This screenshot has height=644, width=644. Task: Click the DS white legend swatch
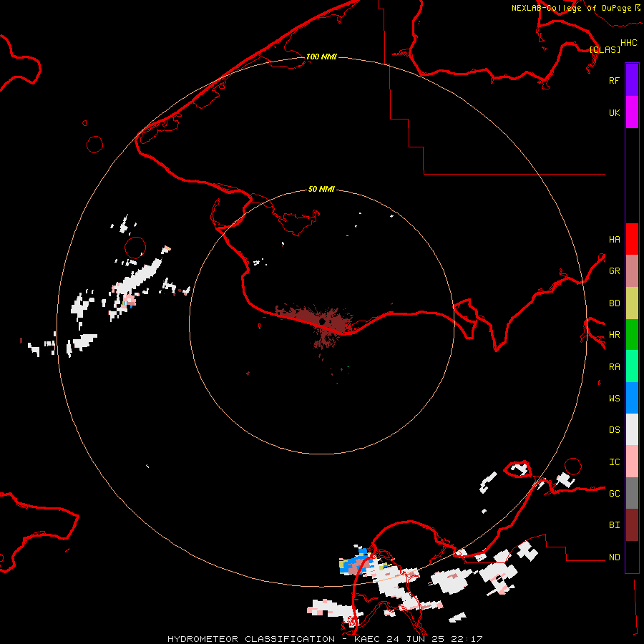(x=632, y=429)
